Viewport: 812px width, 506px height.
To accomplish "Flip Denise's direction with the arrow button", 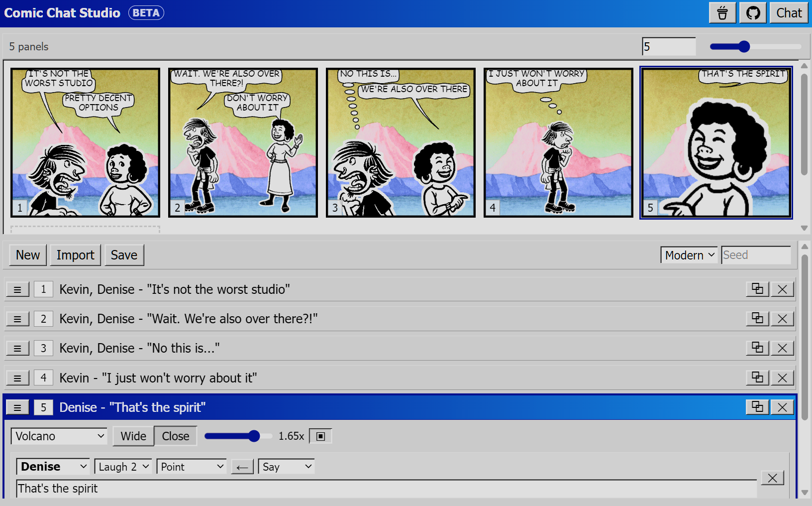I will (x=242, y=467).
